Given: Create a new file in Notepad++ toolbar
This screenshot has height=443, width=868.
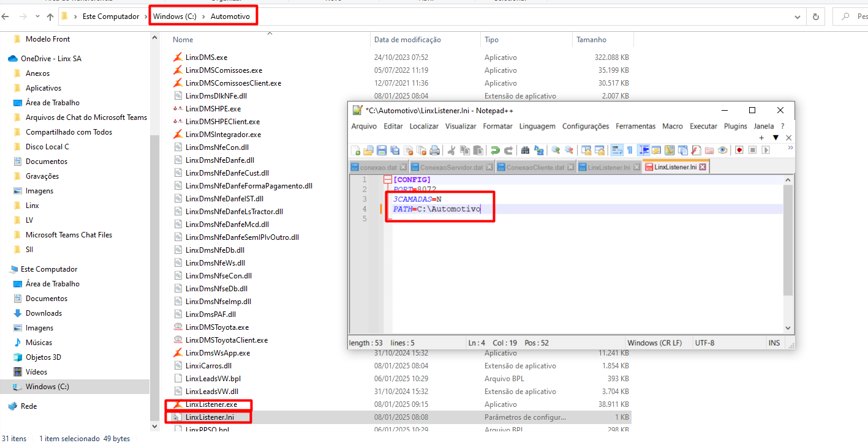Looking at the screenshot, I should click(x=355, y=150).
